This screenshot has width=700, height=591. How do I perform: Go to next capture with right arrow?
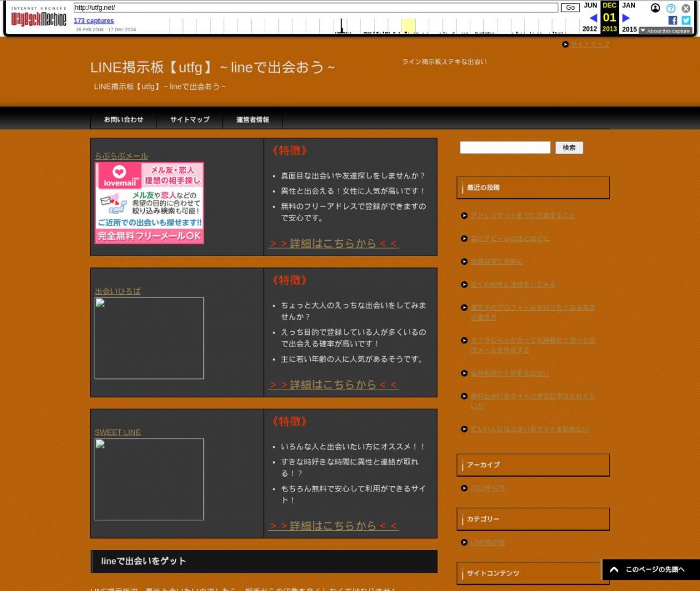pos(626,18)
